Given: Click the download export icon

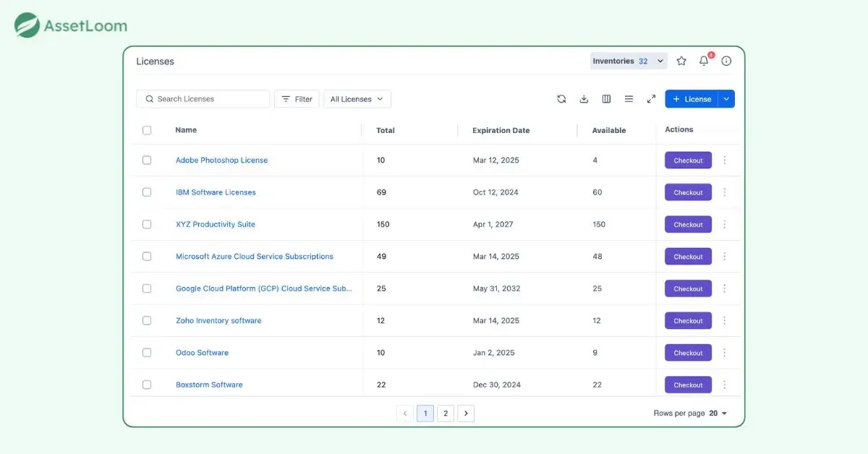Looking at the screenshot, I should pos(584,99).
